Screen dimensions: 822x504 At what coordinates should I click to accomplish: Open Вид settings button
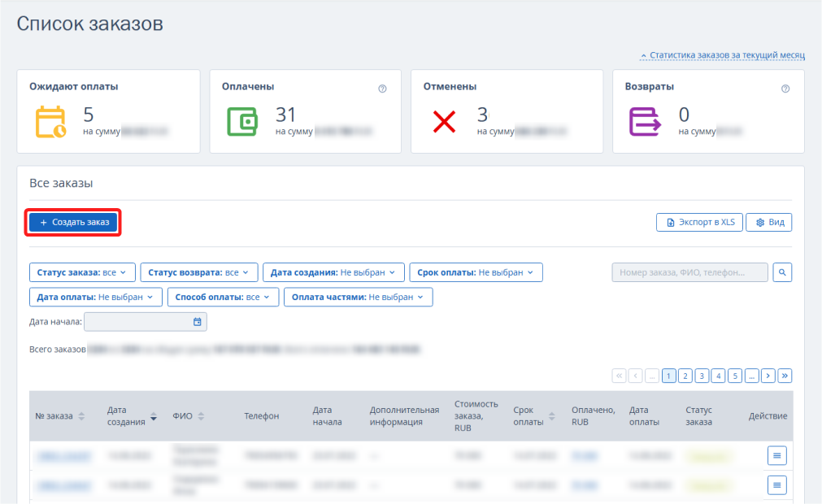tap(769, 222)
